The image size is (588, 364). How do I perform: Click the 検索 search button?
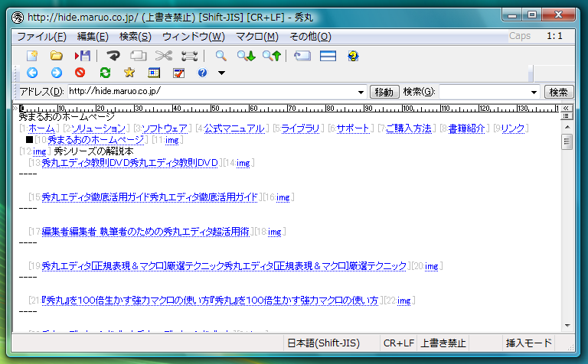tap(558, 92)
